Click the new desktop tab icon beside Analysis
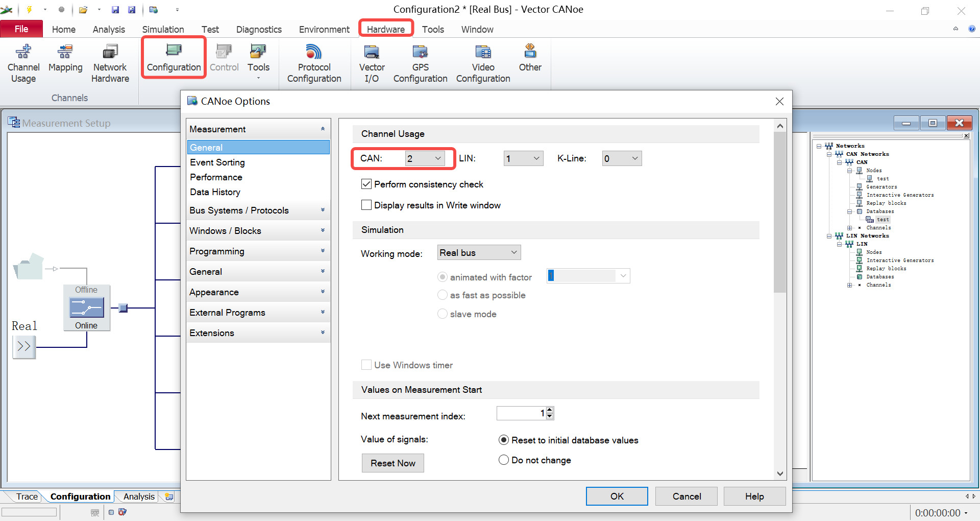The height and width of the screenshot is (521, 980). pos(169,496)
